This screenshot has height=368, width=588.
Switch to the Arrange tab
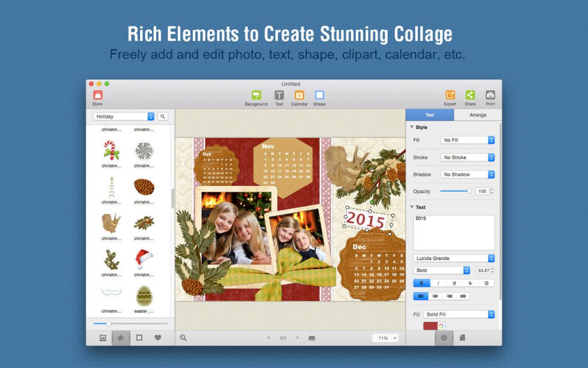pos(477,115)
